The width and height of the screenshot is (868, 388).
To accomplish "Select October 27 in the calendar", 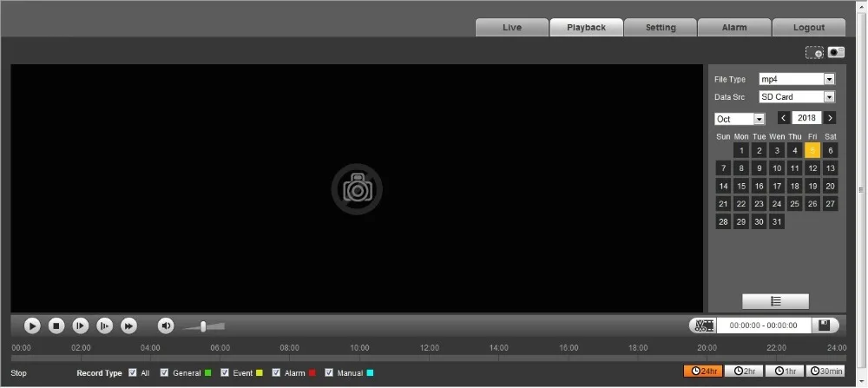I will point(830,204).
